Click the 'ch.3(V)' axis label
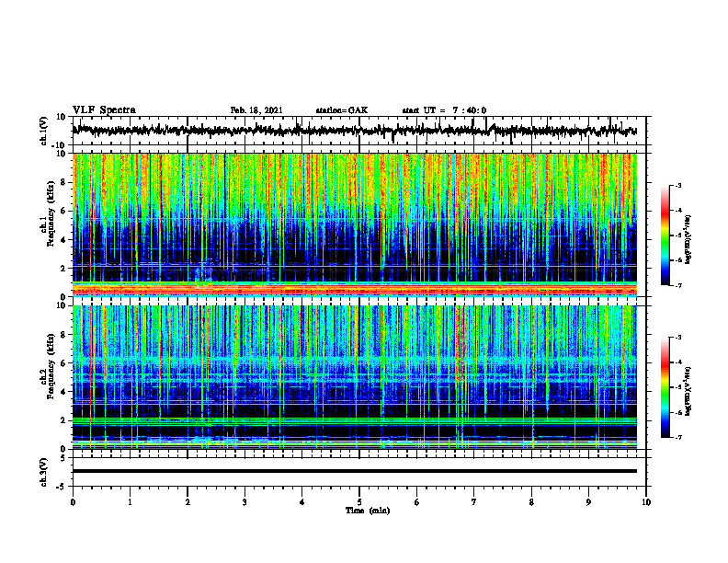728x563 pixels. pos(44,472)
